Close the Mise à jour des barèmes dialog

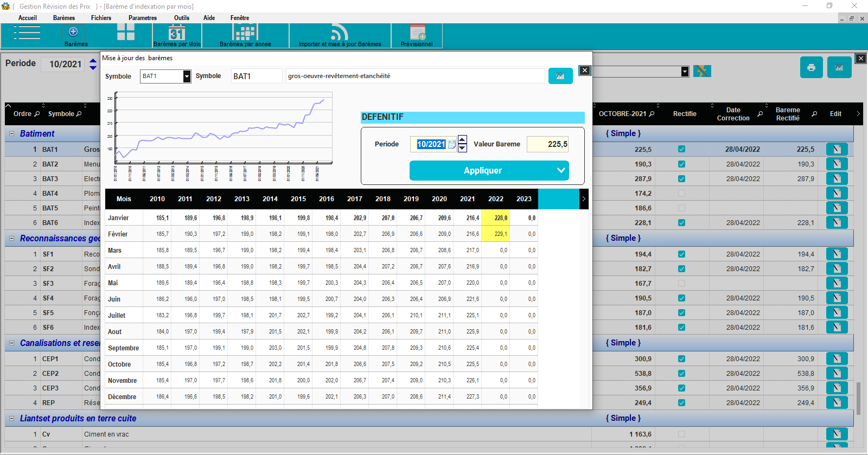coord(584,70)
